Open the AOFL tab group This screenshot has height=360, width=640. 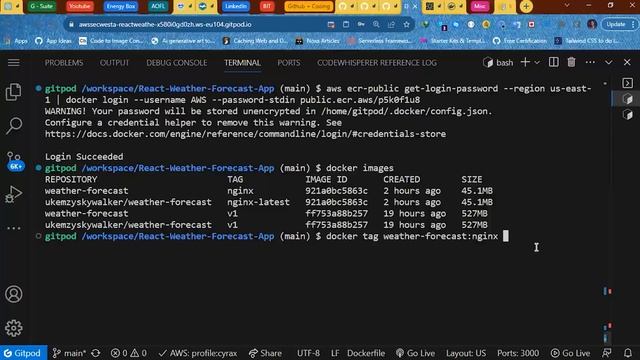click(x=158, y=6)
